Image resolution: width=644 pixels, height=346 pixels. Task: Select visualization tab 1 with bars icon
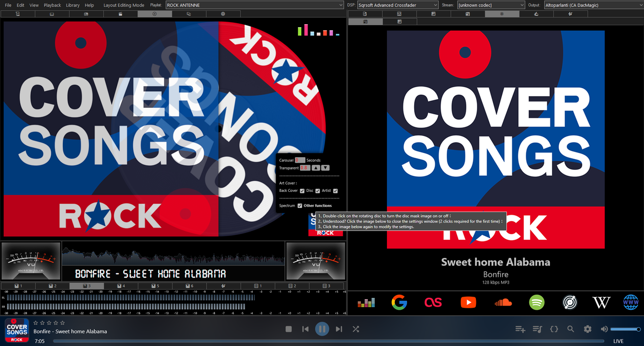(18, 286)
